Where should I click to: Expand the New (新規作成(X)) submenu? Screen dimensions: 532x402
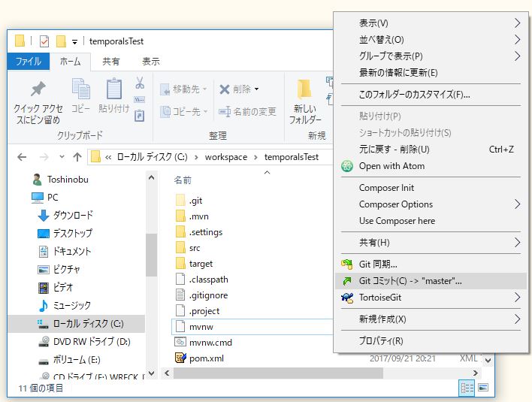tap(517, 319)
